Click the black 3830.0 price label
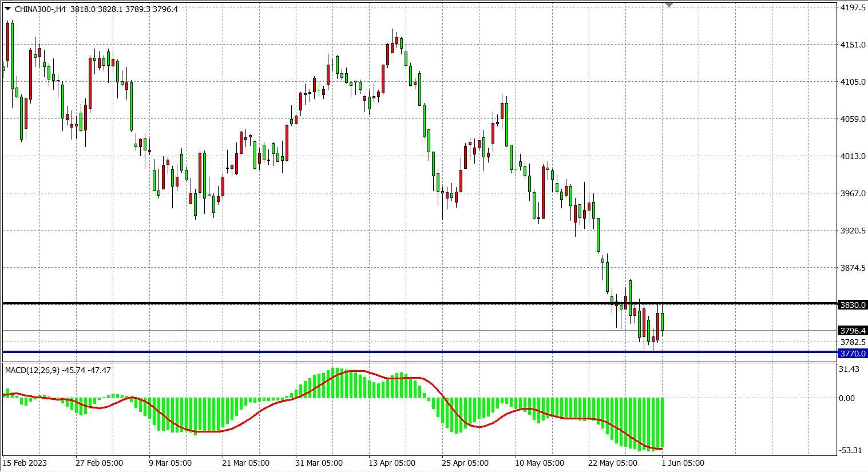 click(852, 305)
